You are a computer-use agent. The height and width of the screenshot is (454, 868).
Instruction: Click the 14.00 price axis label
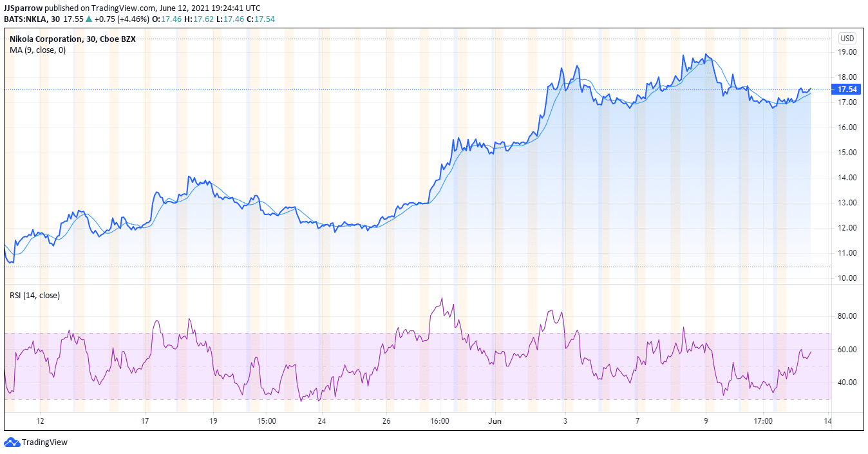847,178
